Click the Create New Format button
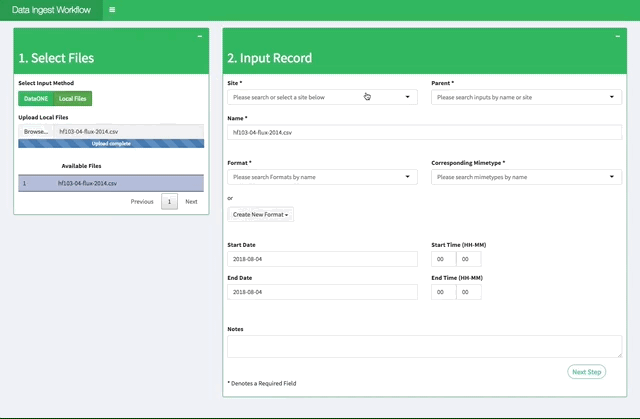This screenshot has width=640, height=419. click(260, 214)
